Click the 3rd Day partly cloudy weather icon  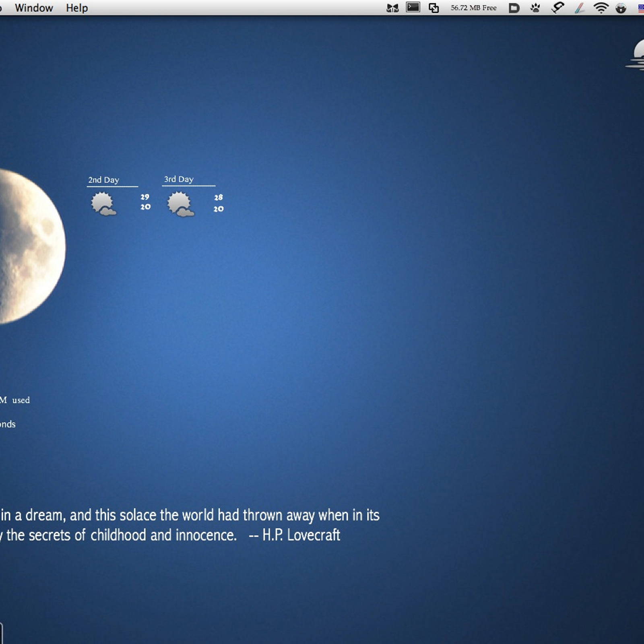click(180, 204)
